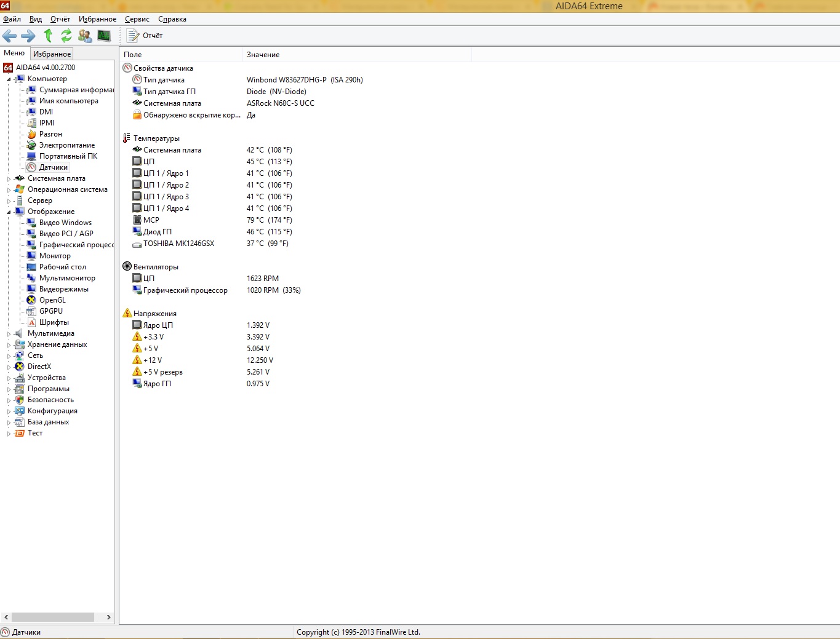This screenshot has height=639, width=840.
Task: Open the Отчёт menu in menu bar
Action: [60, 19]
